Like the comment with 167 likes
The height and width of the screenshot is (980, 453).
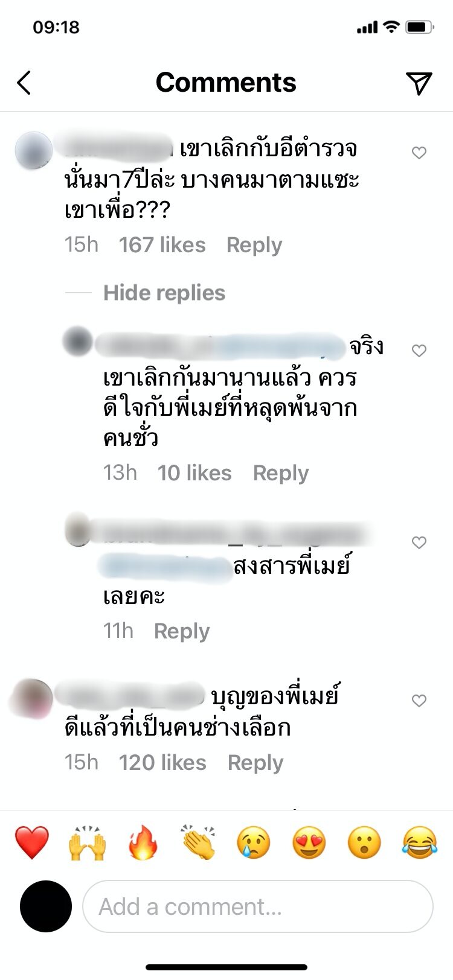[x=419, y=153]
